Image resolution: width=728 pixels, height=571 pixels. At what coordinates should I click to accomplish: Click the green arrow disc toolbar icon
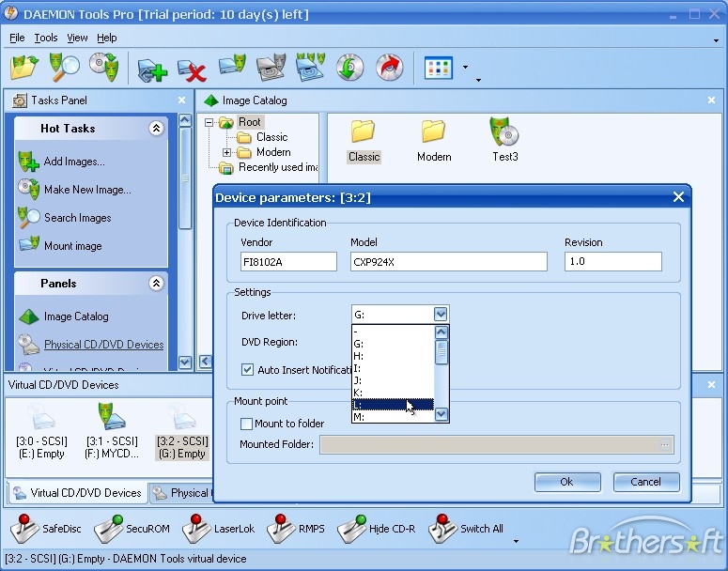(x=350, y=68)
